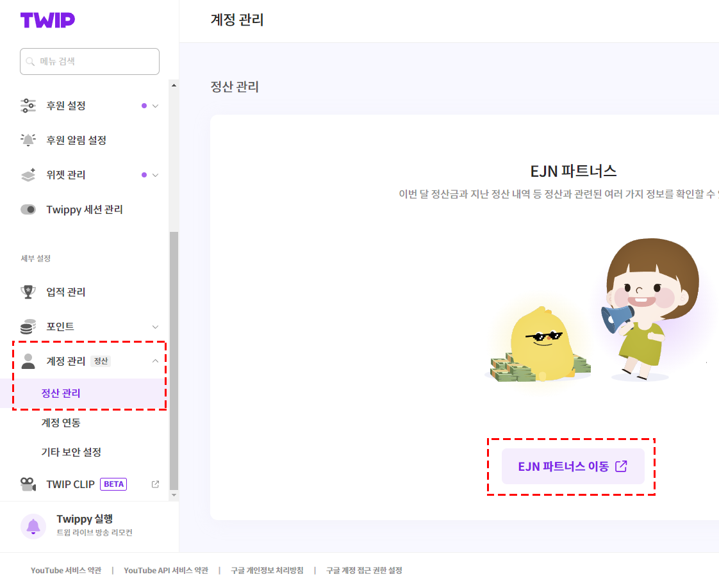Click the 위젯 관리 layers icon
The image size is (719, 588).
click(28, 175)
